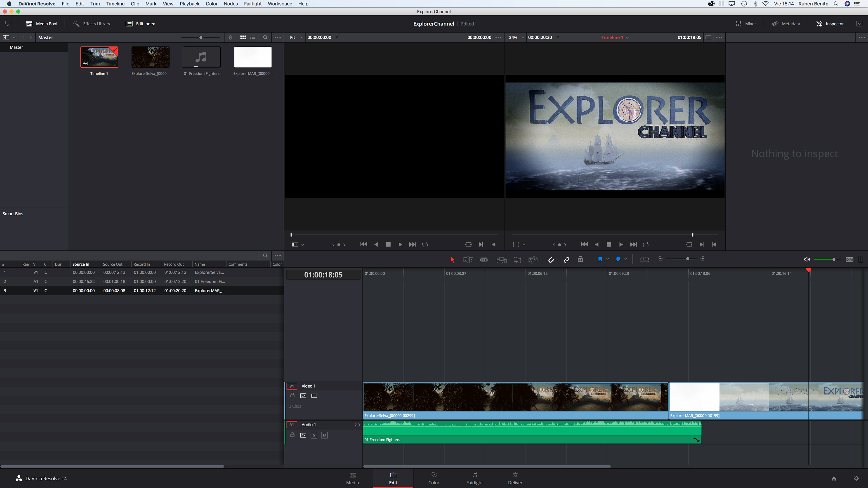Click the Timeline View Options icon
The height and width of the screenshot is (488, 868).
click(644, 259)
